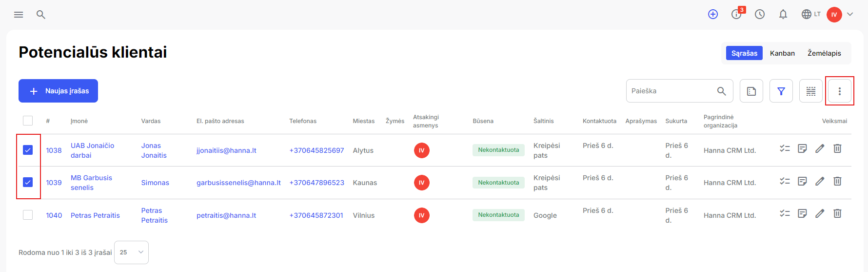868x272 pixels.
Task: Edit the MB Garbusis senelis record
Action: click(820, 181)
